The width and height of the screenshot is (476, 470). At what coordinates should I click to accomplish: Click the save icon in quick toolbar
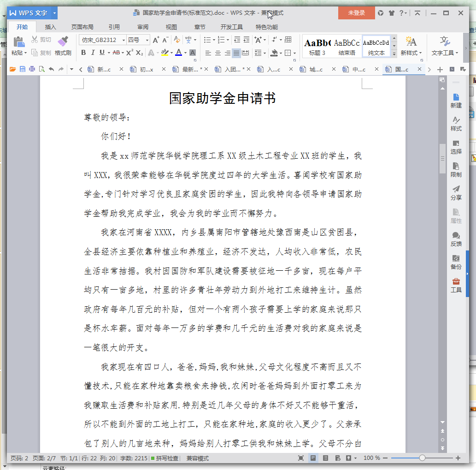(x=23, y=69)
